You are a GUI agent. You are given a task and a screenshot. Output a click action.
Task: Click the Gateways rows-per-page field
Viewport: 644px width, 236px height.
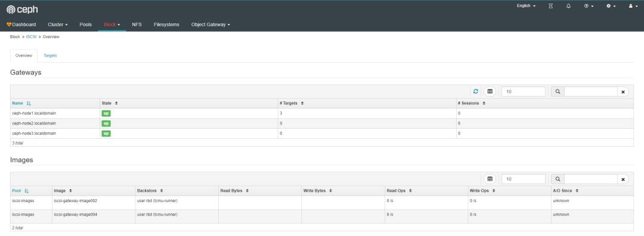click(524, 92)
